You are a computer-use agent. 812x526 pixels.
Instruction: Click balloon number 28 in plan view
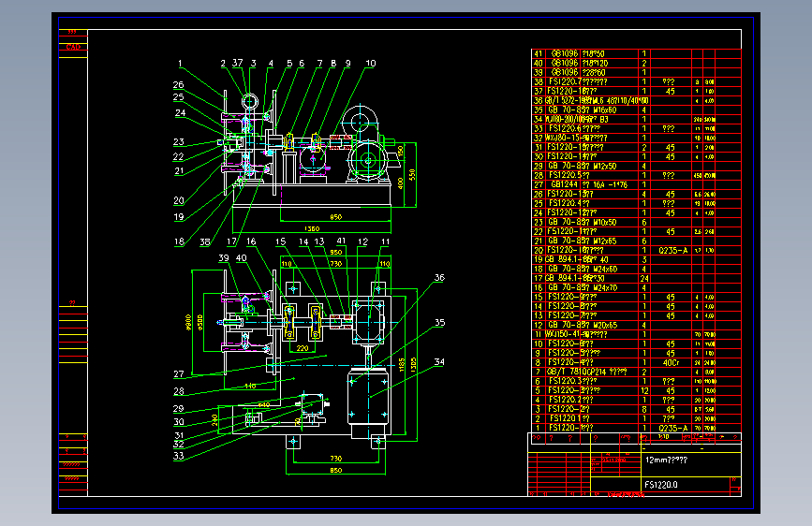coord(179,391)
